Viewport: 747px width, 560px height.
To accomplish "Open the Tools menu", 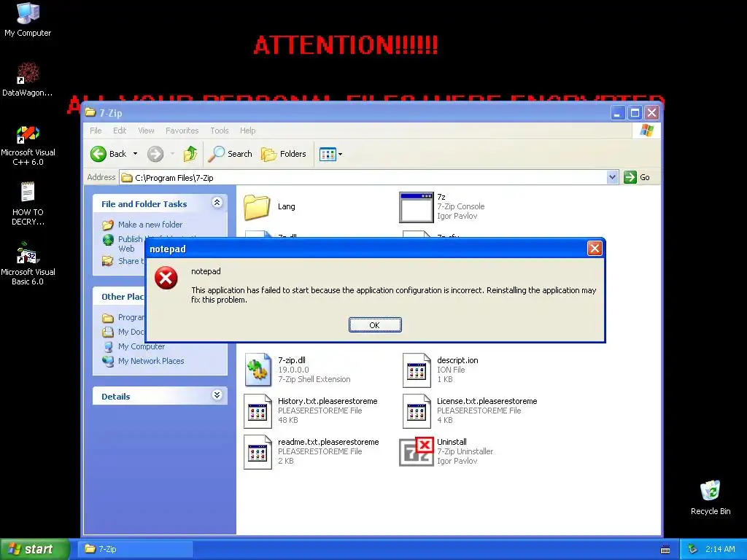I will pos(220,131).
